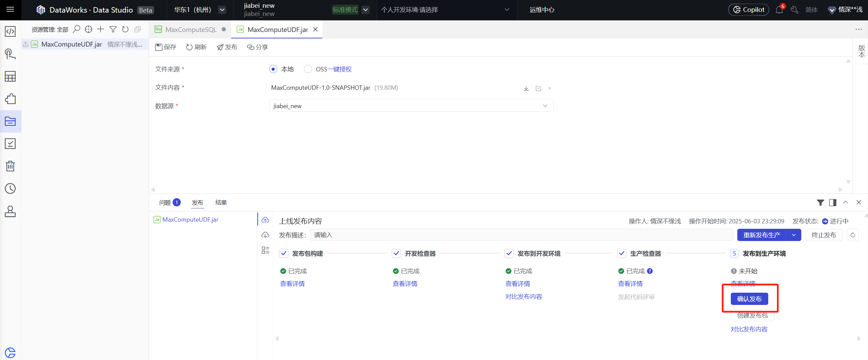The width and height of the screenshot is (868, 360).
Task: Select MaxComputeUDF.jar in resource tree
Action: pos(85,44)
